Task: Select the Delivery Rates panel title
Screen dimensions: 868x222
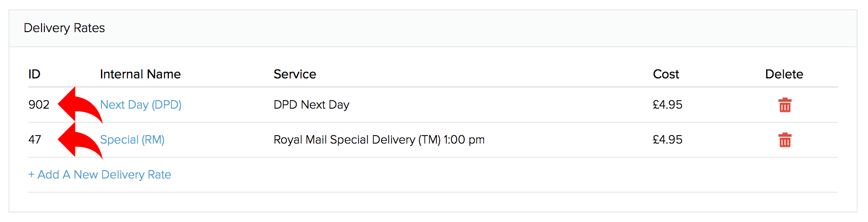Action: 64,28
